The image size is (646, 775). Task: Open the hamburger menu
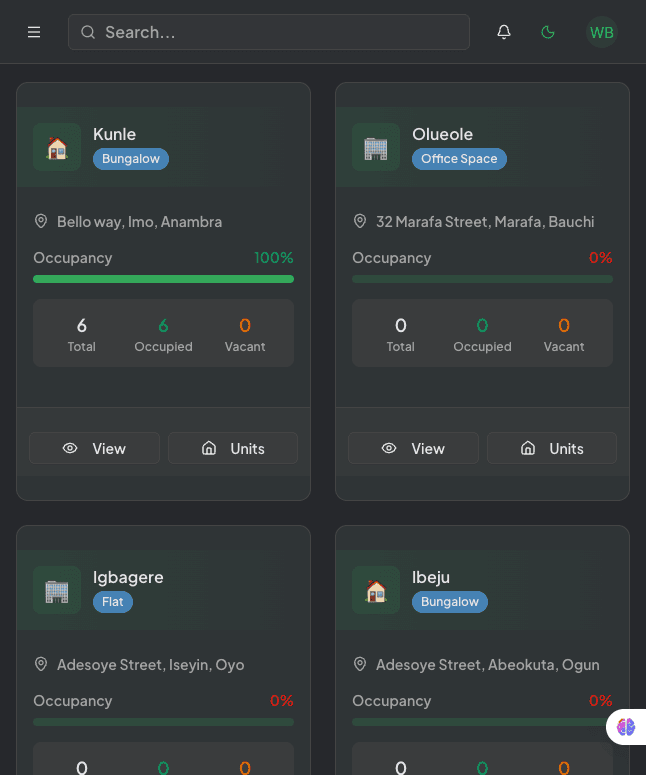(x=34, y=32)
